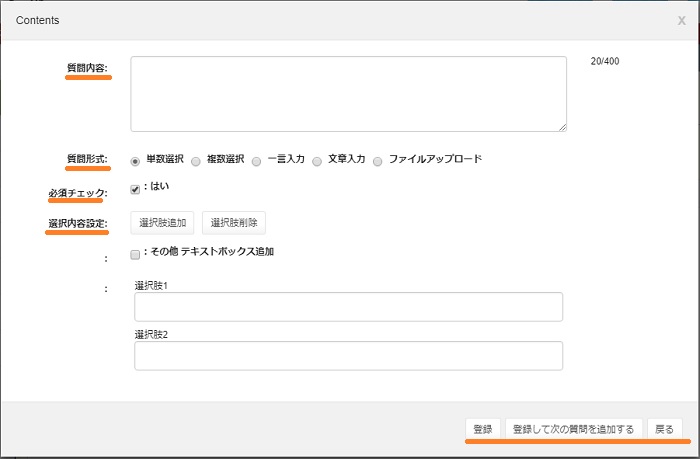Image resolution: width=700 pixels, height=459 pixels.
Task: Choose the 複数選択 question format
Action: pos(196,160)
